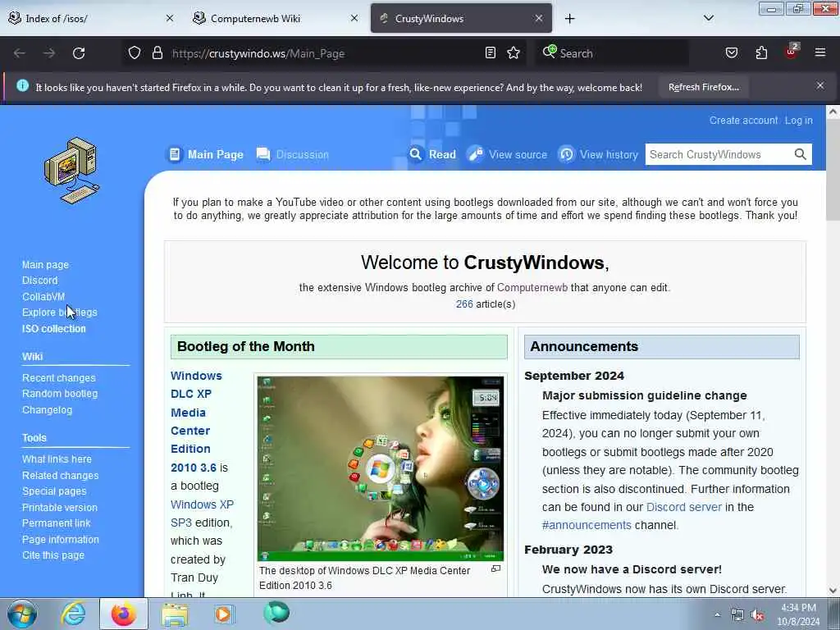
Task: Open the Firefox hamburger menu
Action: pyautogui.click(x=820, y=52)
